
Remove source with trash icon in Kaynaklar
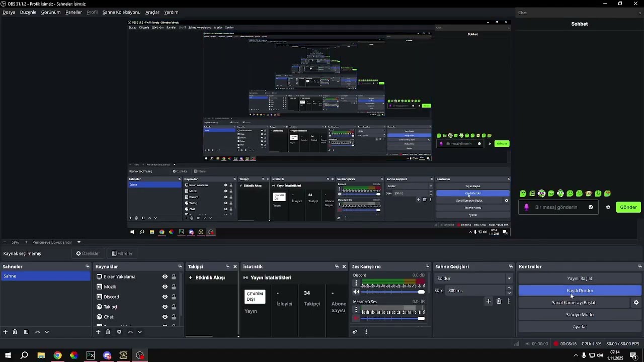(x=108, y=332)
